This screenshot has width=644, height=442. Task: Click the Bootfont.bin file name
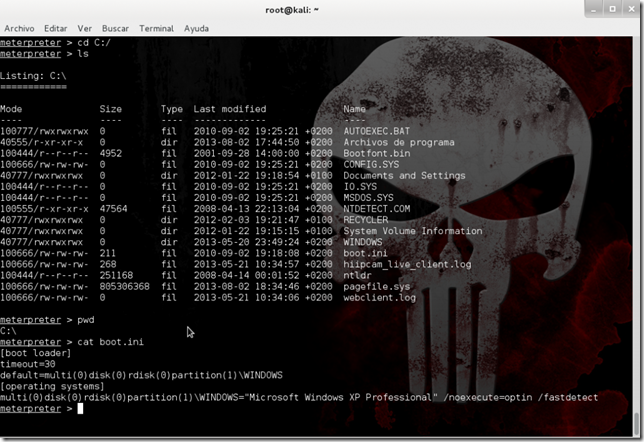coord(377,153)
